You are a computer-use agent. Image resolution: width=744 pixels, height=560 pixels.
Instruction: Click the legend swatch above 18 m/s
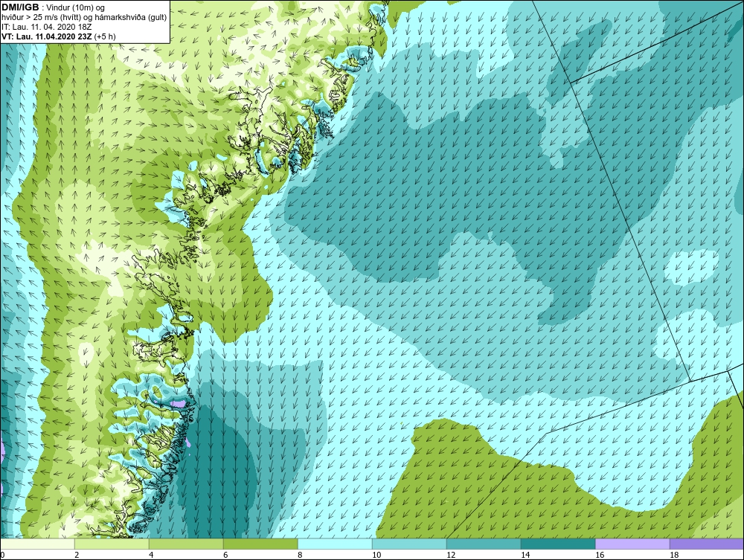pos(707,544)
